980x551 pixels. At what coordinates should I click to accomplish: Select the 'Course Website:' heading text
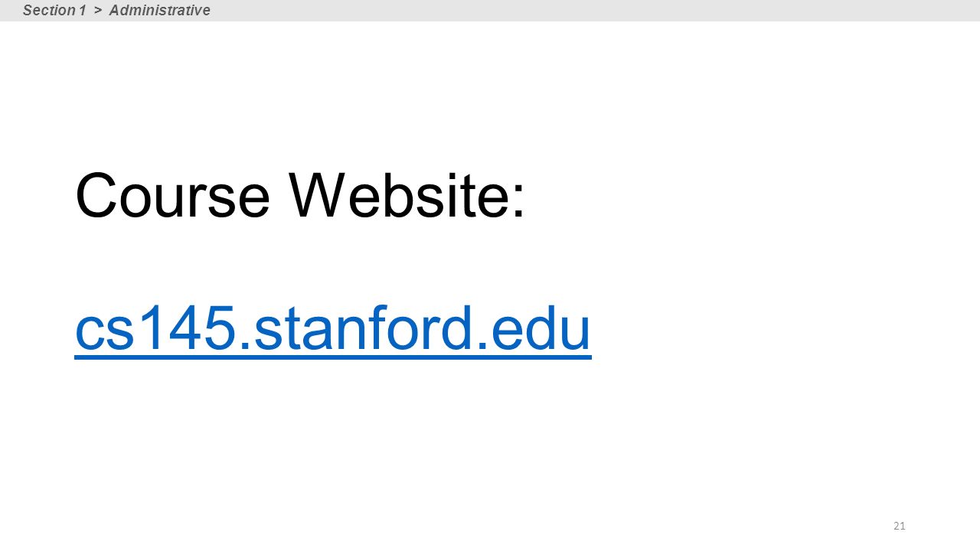[301, 196]
